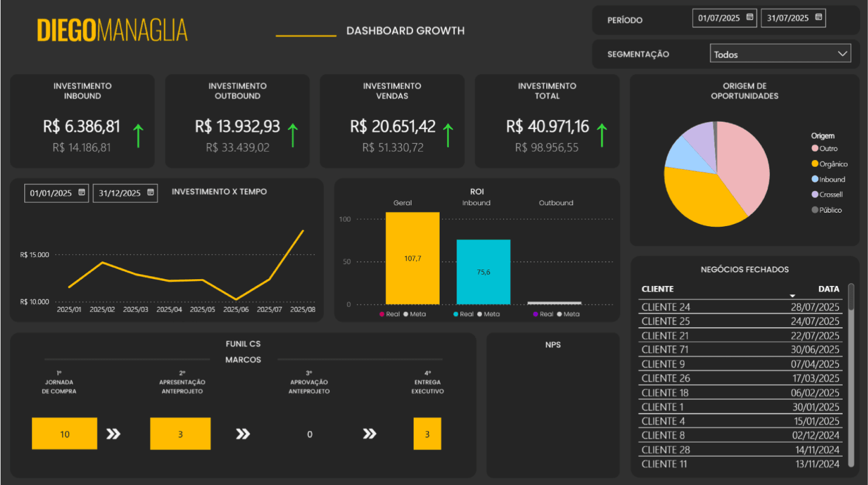Select the Outbound label in the ROI chart
Image resolution: width=868 pixels, height=485 pixels.
(556, 202)
